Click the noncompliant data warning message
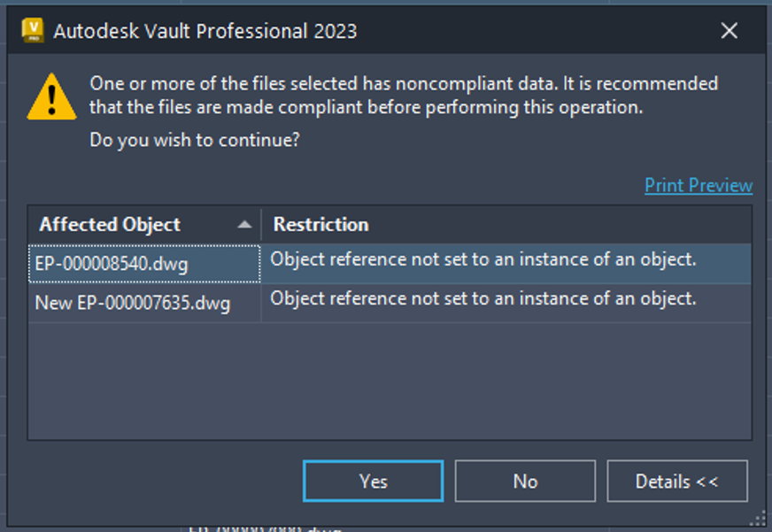 click(403, 96)
